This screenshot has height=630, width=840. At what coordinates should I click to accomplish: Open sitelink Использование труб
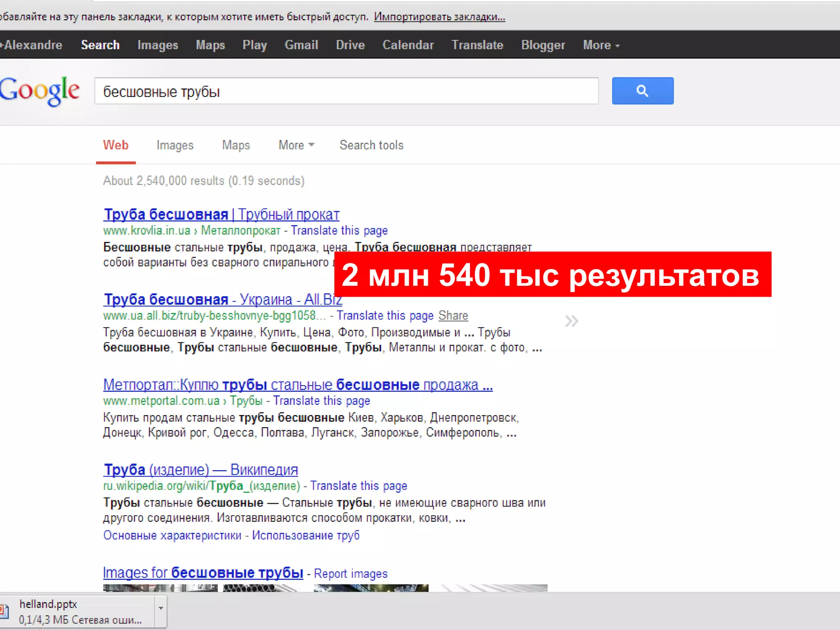click(306, 535)
